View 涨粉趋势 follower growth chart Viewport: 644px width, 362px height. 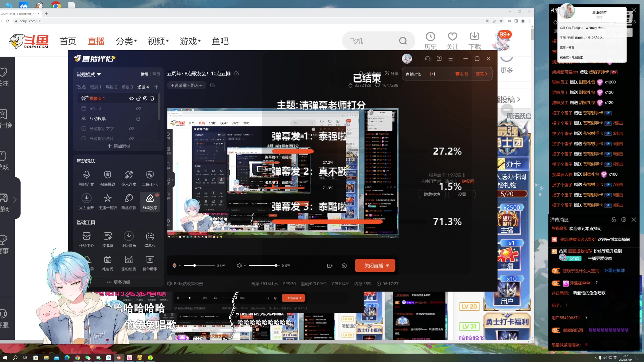(128, 263)
